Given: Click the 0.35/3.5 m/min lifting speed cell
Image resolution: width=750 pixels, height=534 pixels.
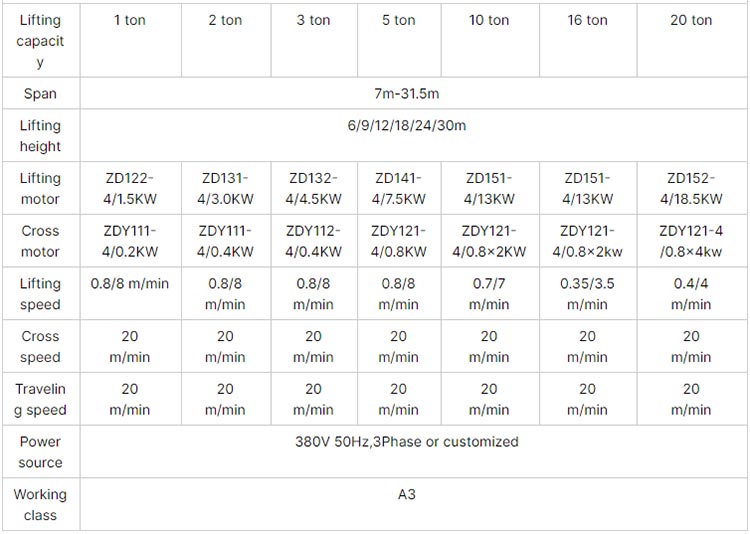Looking at the screenshot, I should pyautogui.click(x=587, y=294).
